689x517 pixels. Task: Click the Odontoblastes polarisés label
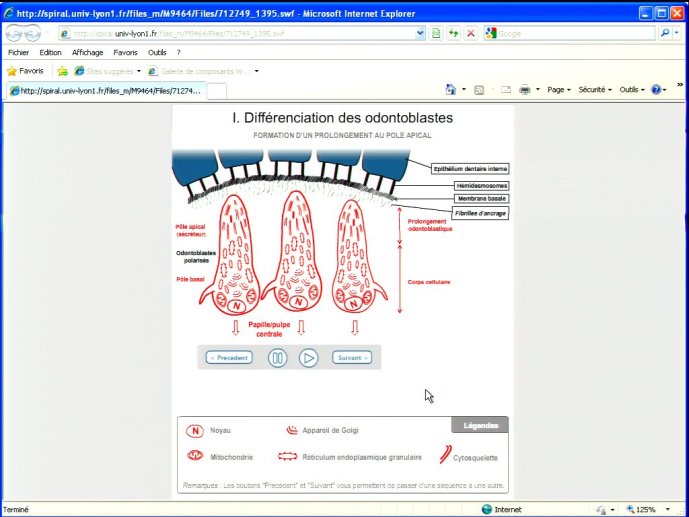pyautogui.click(x=196, y=257)
